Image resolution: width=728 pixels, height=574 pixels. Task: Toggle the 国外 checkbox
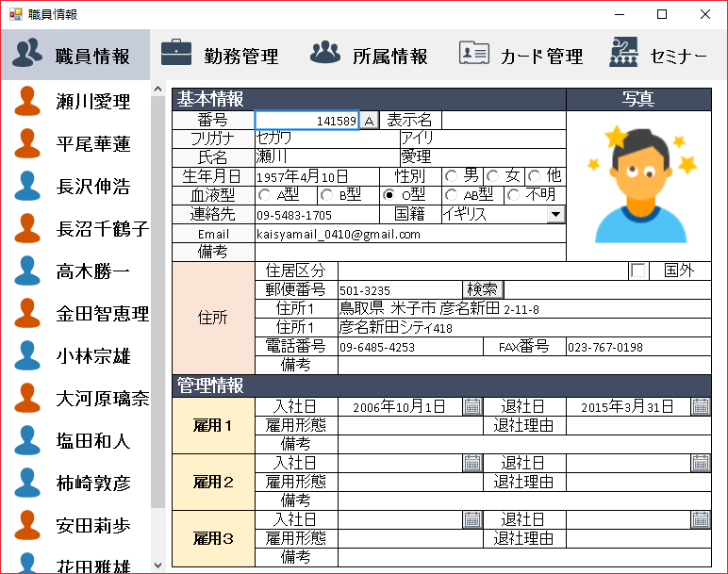pyautogui.click(x=638, y=271)
